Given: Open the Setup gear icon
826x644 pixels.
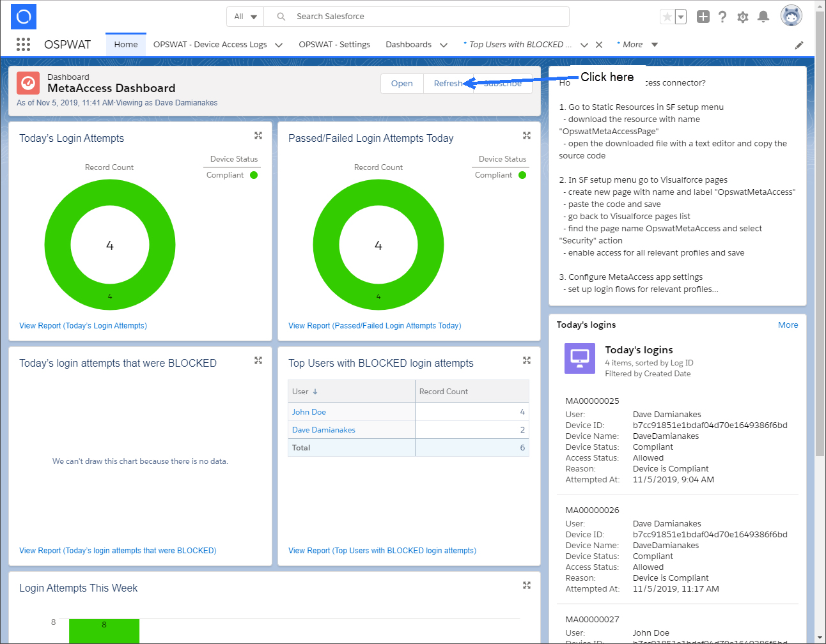Looking at the screenshot, I should (743, 17).
